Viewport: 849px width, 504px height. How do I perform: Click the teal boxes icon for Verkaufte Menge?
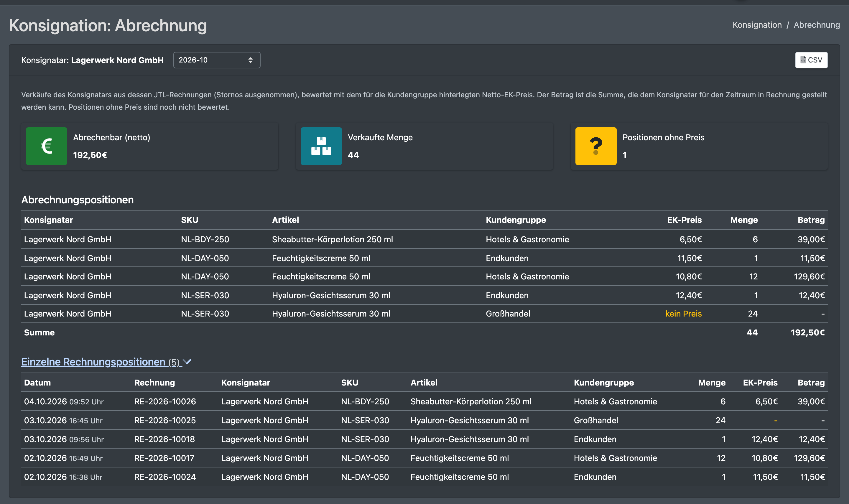321,146
